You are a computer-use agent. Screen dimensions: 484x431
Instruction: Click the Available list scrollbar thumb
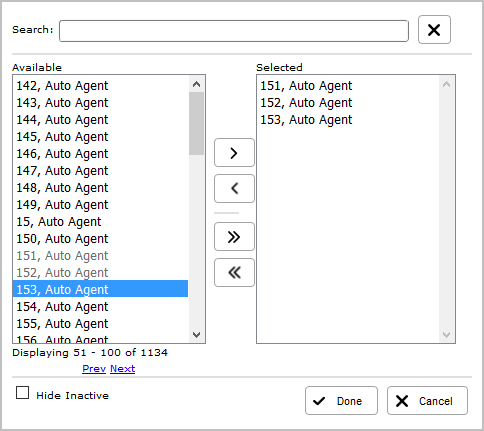coord(196,123)
